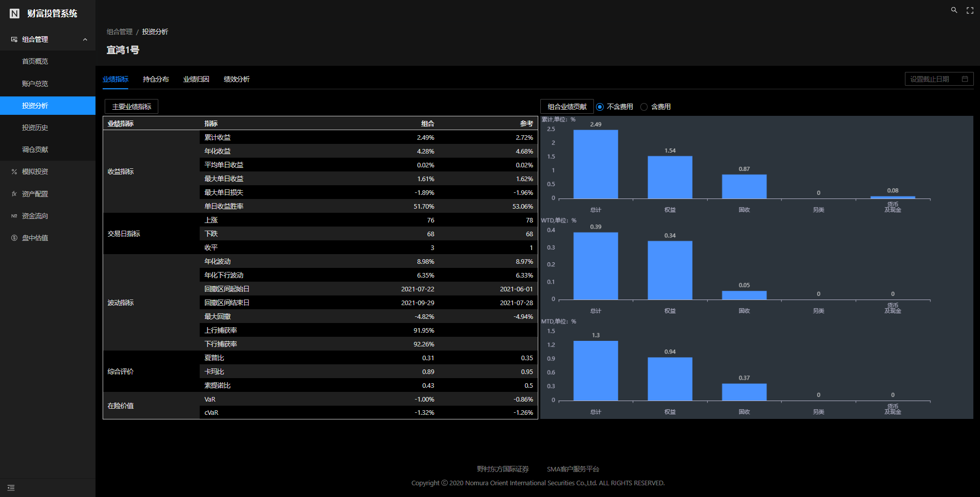Image resolution: width=980 pixels, height=497 pixels.
Task: Click 野村东方国际证券 footer link
Action: (503, 469)
